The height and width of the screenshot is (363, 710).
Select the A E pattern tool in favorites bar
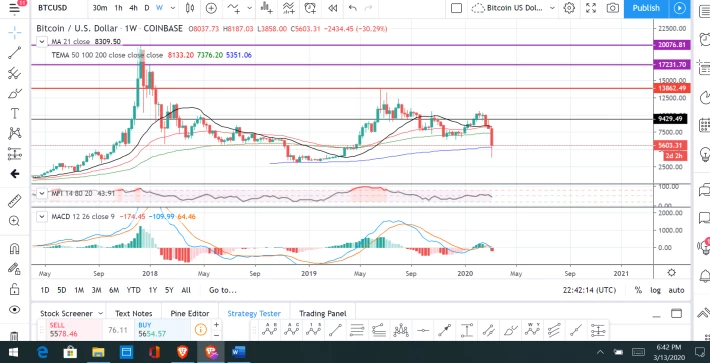[x=269, y=330]
